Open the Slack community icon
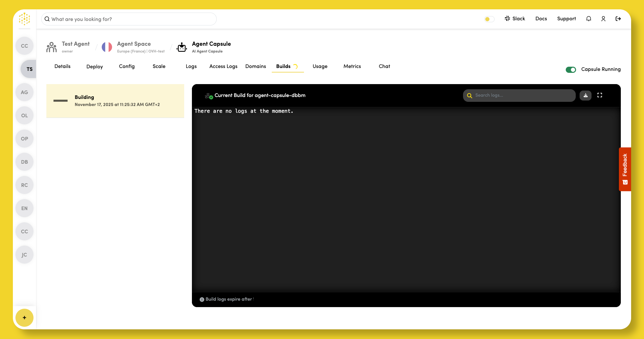 pyautogui.click(x=508, y=18)
